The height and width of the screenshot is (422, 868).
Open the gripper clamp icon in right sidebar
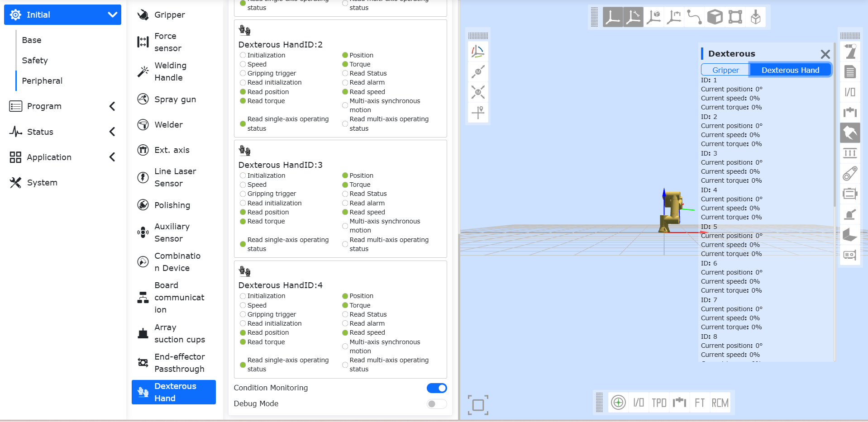[x=850, y=112]
